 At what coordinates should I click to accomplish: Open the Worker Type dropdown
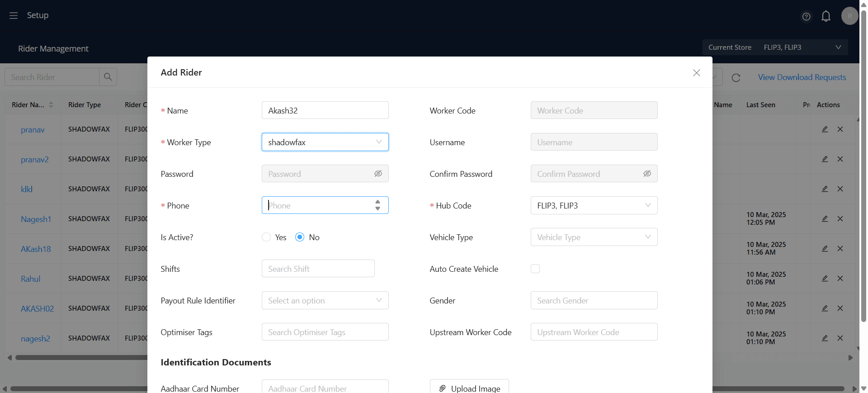tap(325, 142)
